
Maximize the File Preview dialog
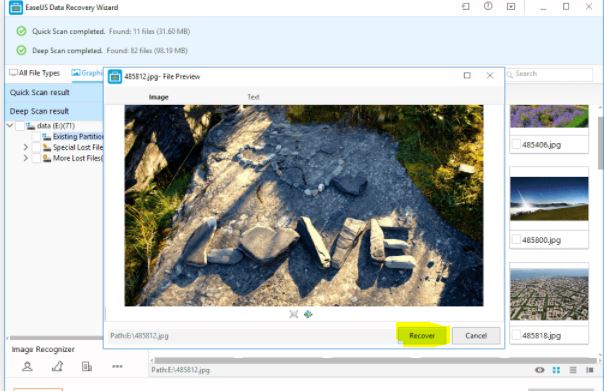click(467, 76)
